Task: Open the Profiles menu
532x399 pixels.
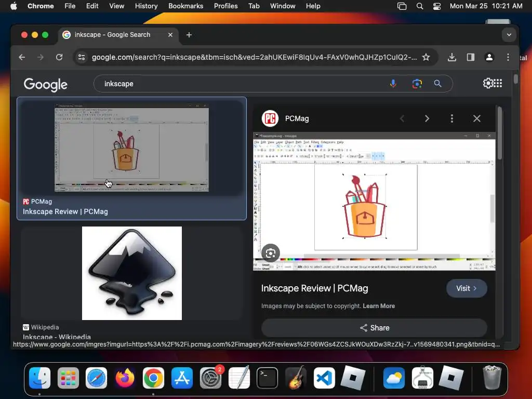Action: pos(225,6)
